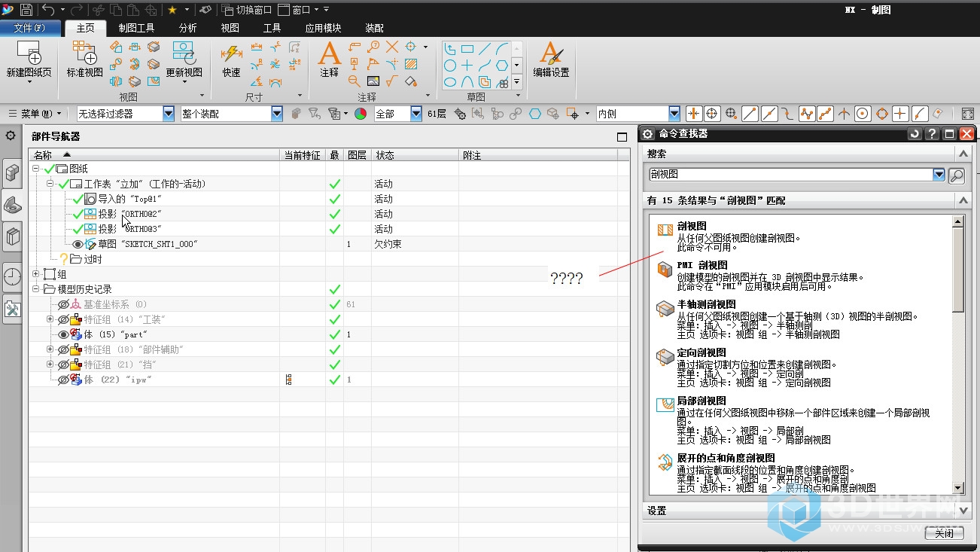
Task: Collapse the 工作表 立加 node
Action: pyautogui.click(x=50, y=184)
